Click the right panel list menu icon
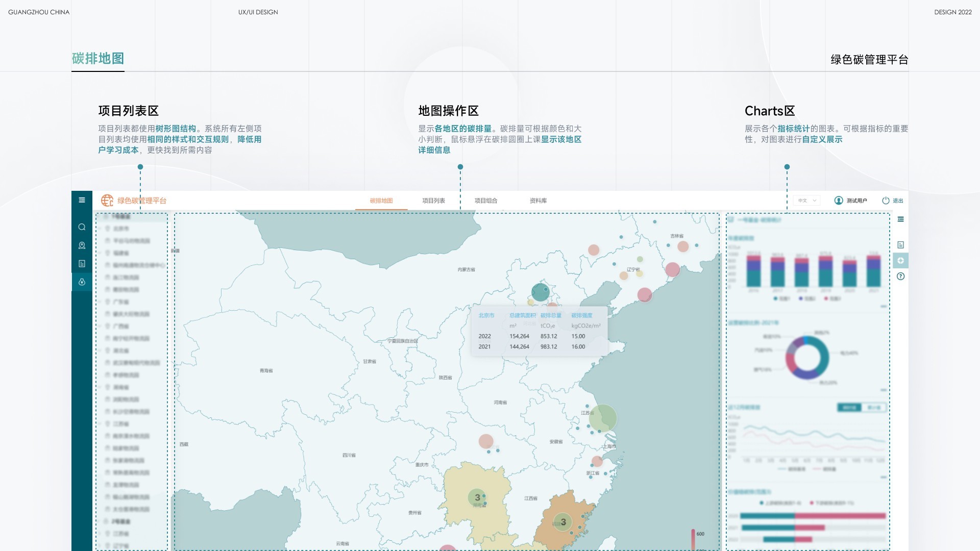The image size is (980, 551). (x=900, y=219)
